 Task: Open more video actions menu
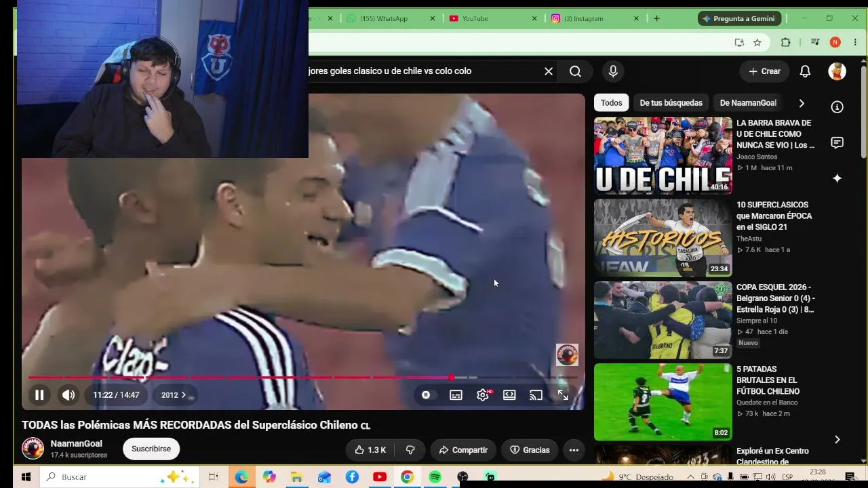(574, 450)
